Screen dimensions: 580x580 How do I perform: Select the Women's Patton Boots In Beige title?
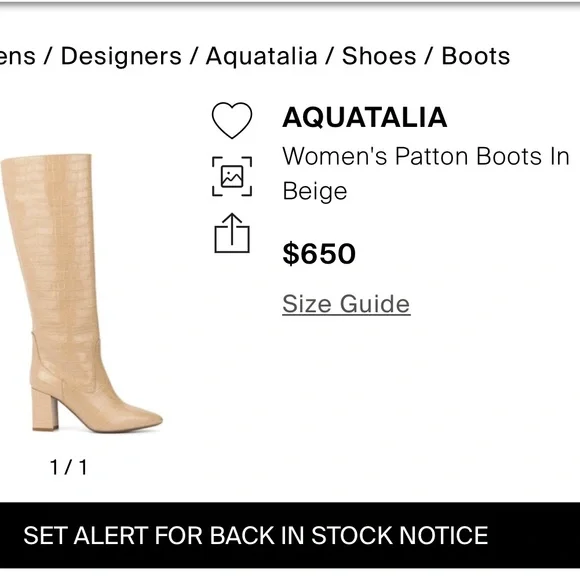pyautogui.click(x=425, y=173)
